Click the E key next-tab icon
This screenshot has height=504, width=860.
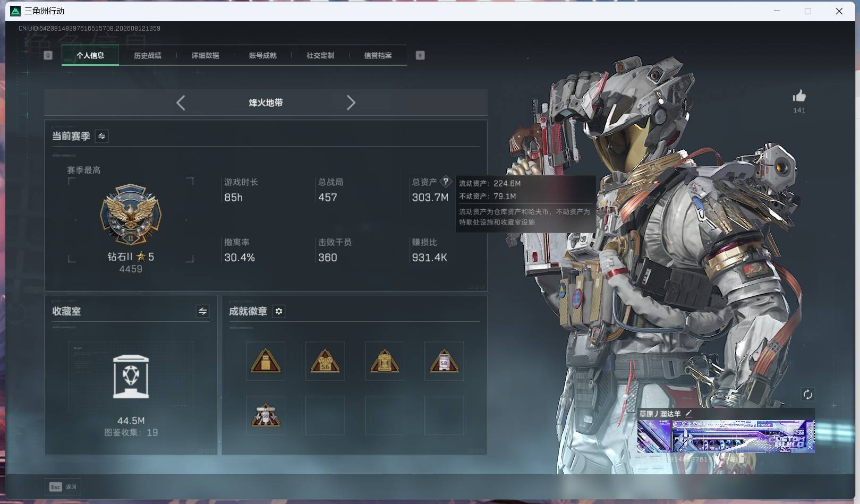click(420, 55)
